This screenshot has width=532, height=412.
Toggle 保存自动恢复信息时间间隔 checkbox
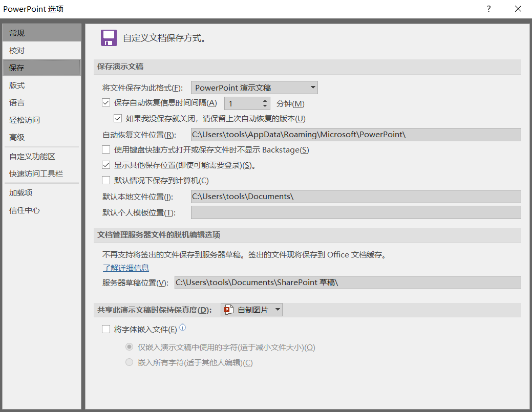coord(106,103)
